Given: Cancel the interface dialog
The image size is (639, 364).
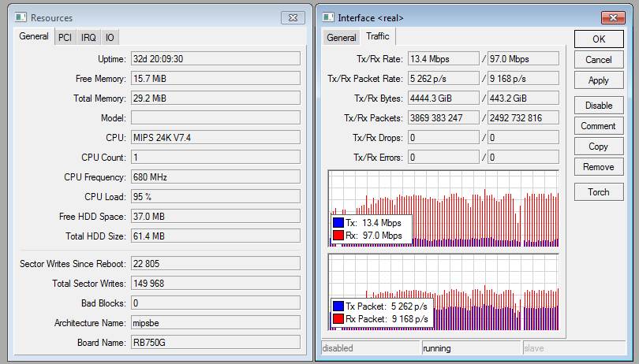Looking at the screenshot, I should [598, 60].
